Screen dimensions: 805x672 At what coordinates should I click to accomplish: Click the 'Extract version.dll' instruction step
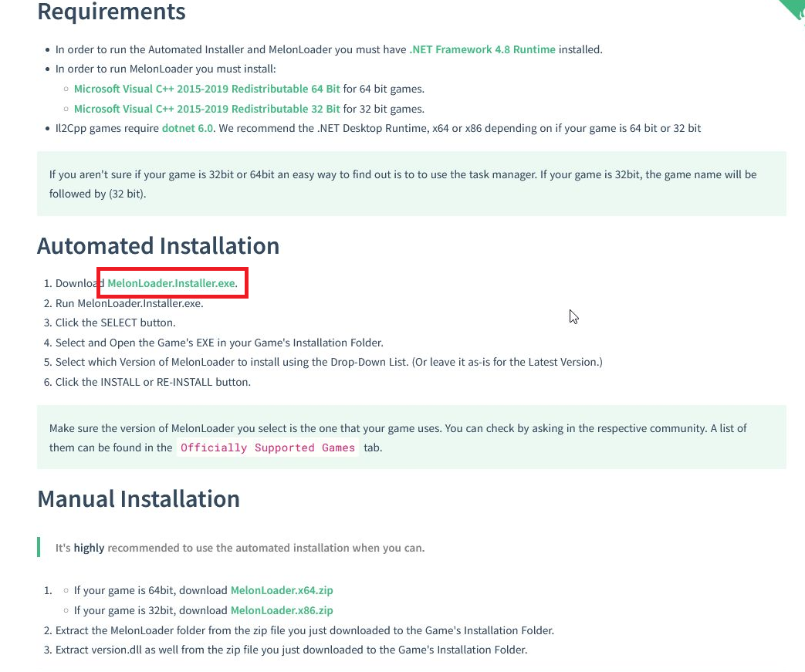coord(291,650)
